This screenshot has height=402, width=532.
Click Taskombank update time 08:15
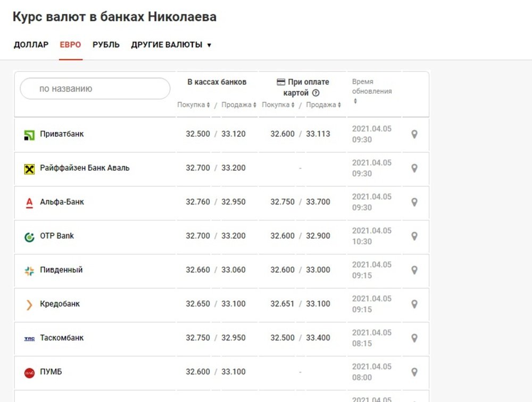362,343
